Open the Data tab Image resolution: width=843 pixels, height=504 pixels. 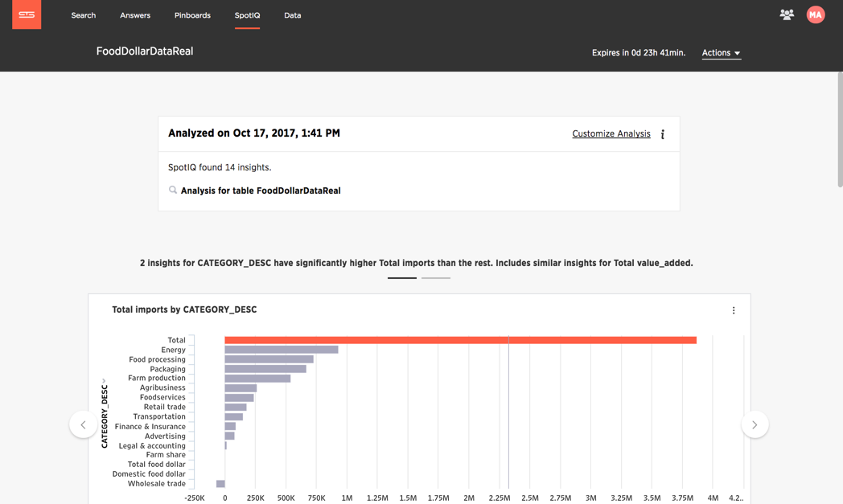tap(293, 15)
